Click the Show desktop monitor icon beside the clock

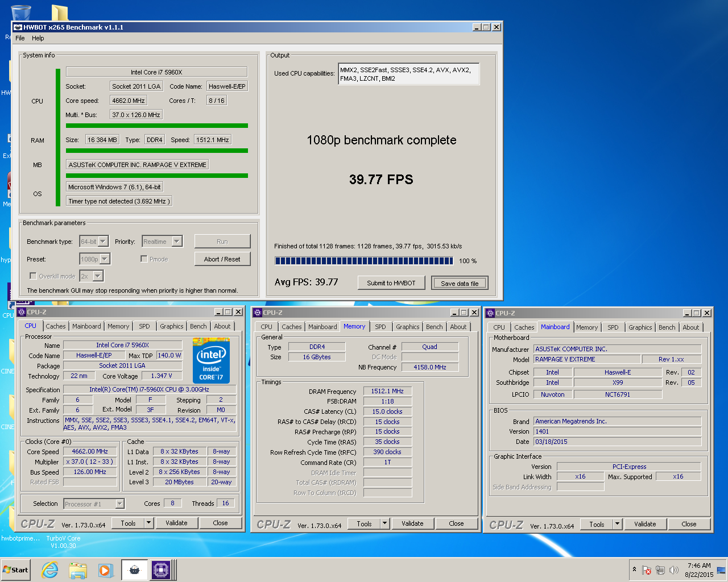click(x=721, y=570)
